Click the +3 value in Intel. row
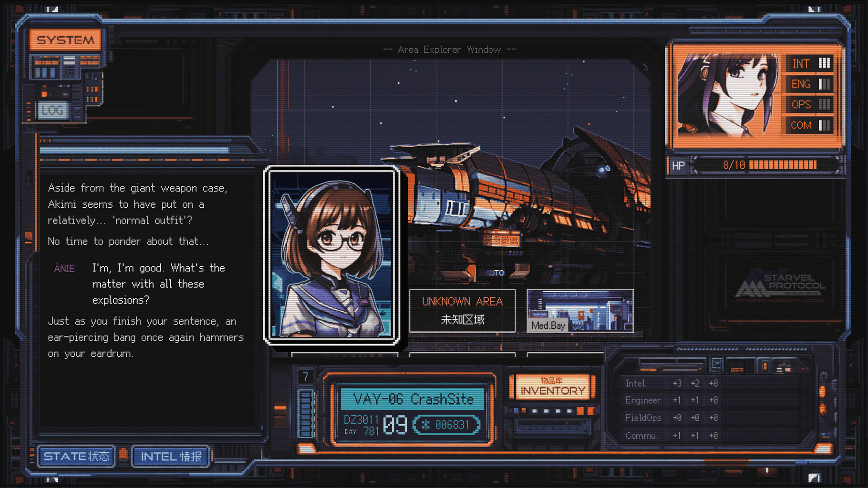Viewport: 868px width, 488px height. pos(677,383)
